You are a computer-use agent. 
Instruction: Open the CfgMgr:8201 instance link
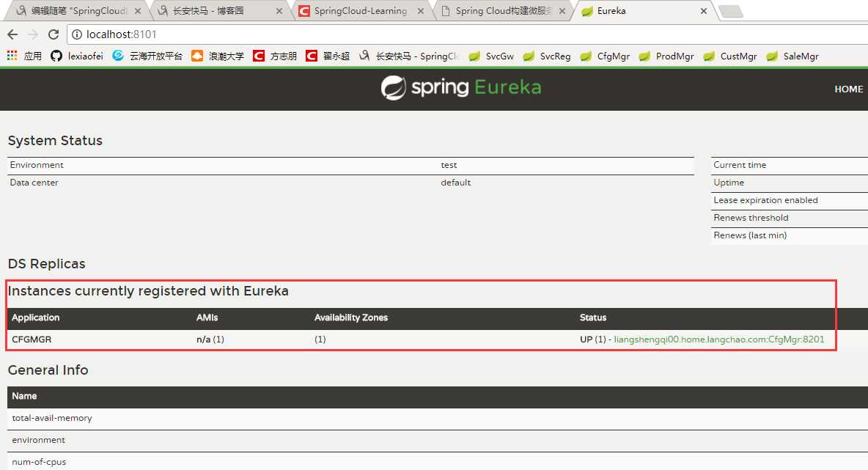pos(718,339)
